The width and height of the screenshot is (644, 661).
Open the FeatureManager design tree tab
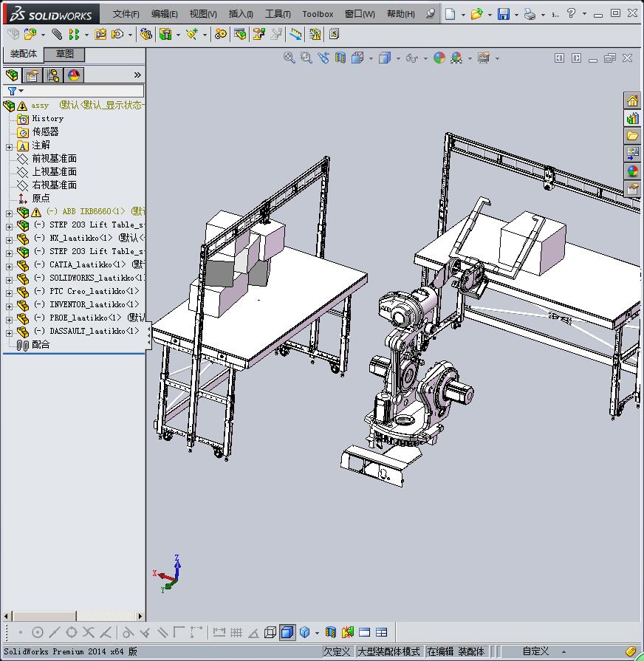click(x=12, y=75)
